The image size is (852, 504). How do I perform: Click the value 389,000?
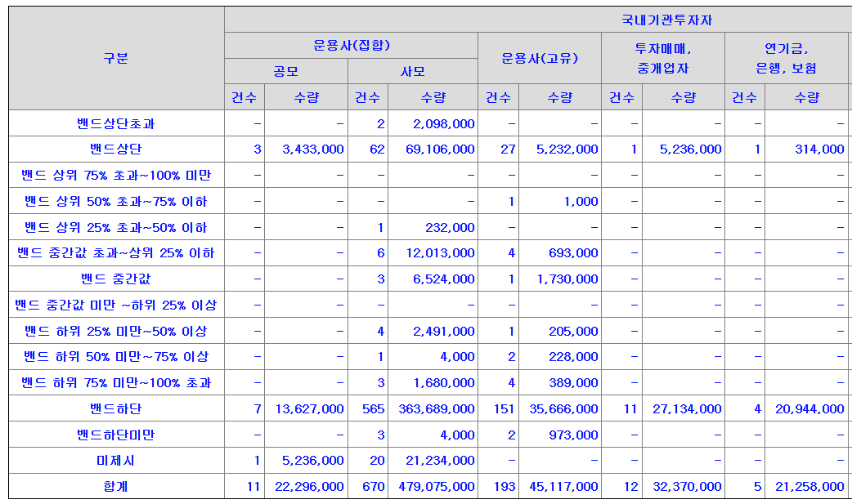573,383
